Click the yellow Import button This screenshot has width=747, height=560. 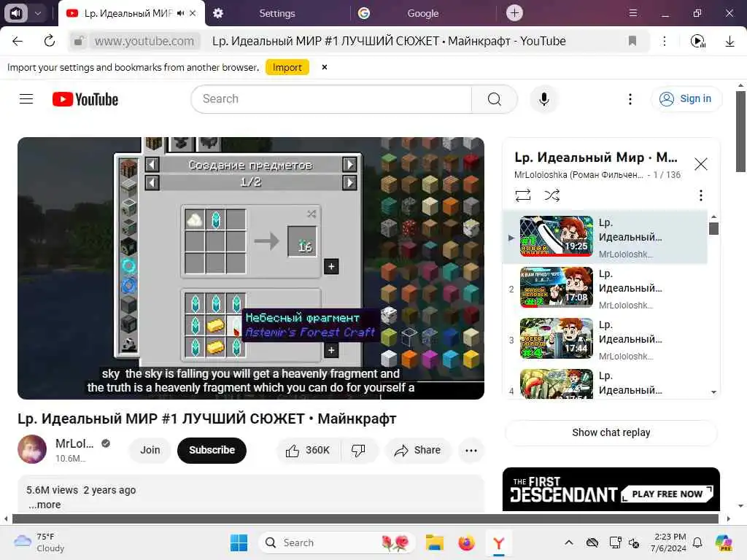(x=287, y=67)
